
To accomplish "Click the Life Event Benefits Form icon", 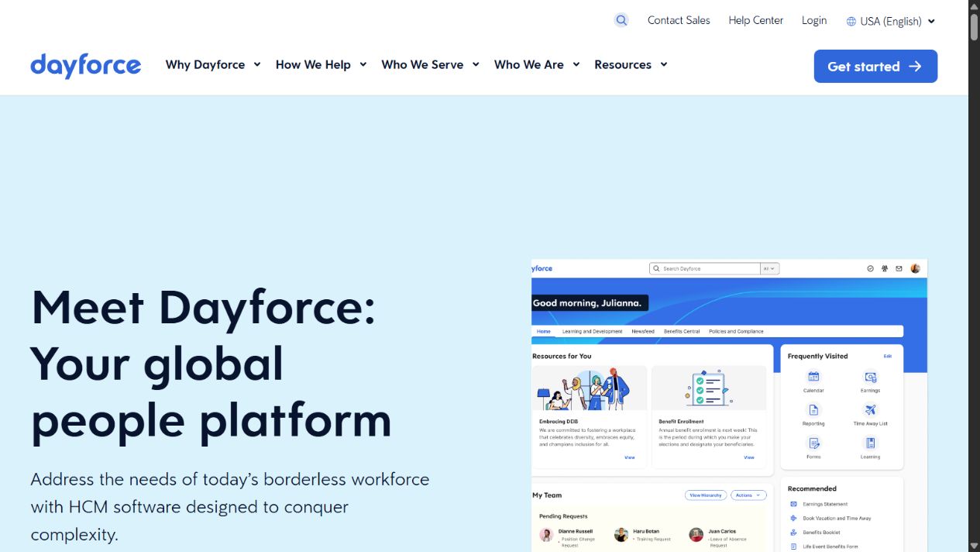I will coord(793,547).
